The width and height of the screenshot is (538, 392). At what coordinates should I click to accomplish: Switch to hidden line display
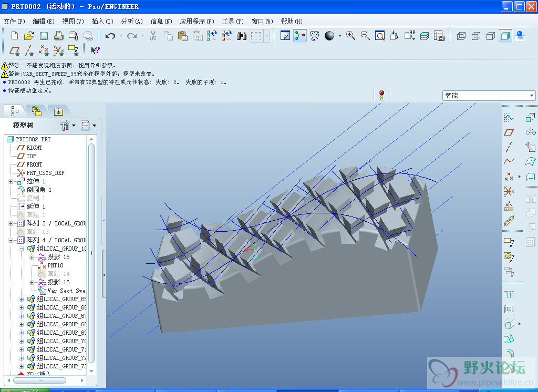click(476, 36)
